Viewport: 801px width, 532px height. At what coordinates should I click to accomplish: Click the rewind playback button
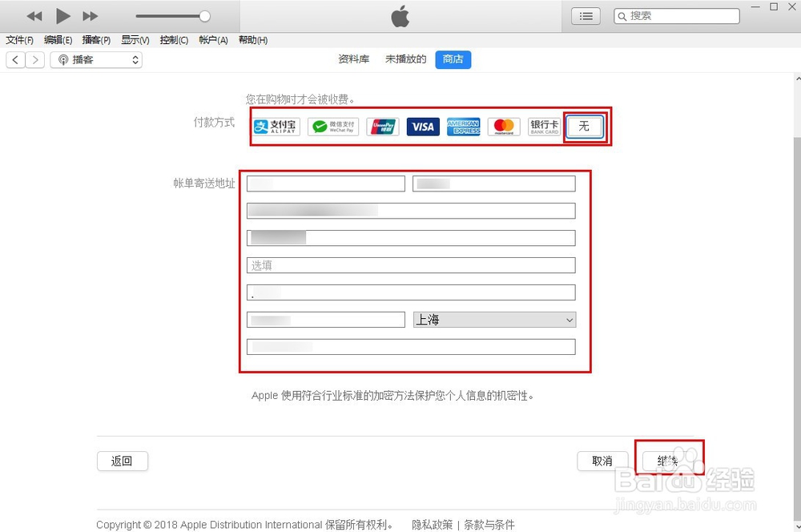tap(34, 16)
